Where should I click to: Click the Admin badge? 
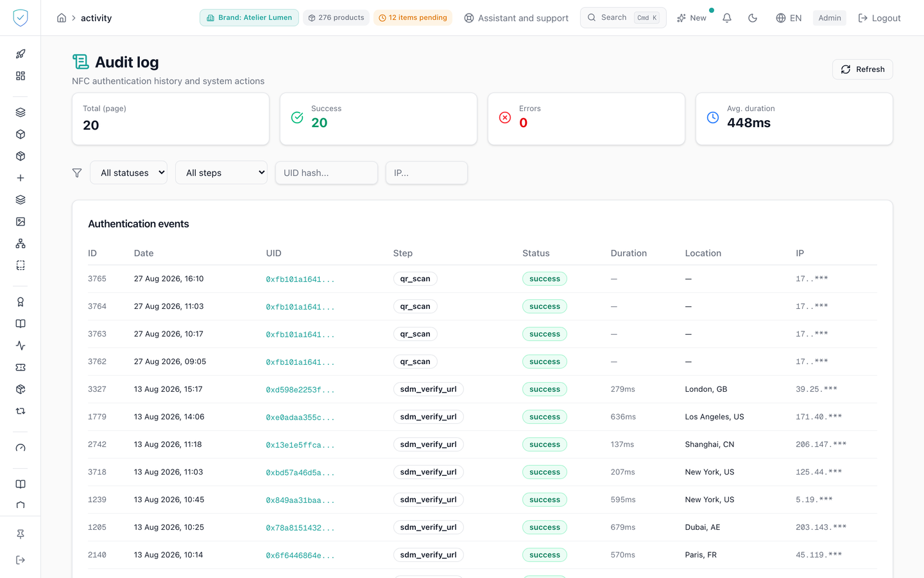830,18
